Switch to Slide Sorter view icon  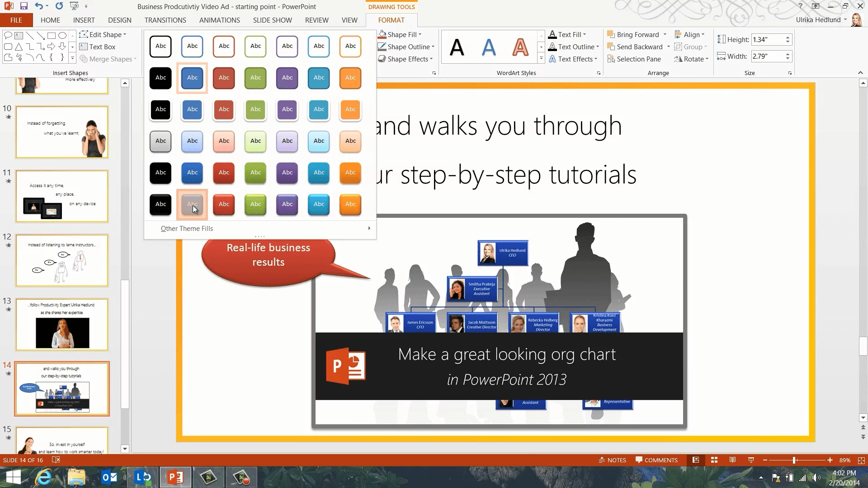pyautogui.click(x=714, y=460)
